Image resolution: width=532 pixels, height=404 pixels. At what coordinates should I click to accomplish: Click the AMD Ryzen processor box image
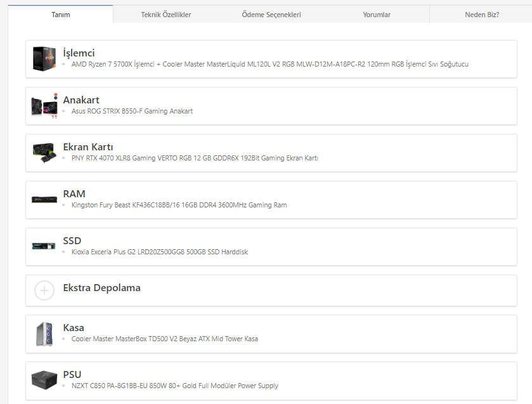[44, 58]
